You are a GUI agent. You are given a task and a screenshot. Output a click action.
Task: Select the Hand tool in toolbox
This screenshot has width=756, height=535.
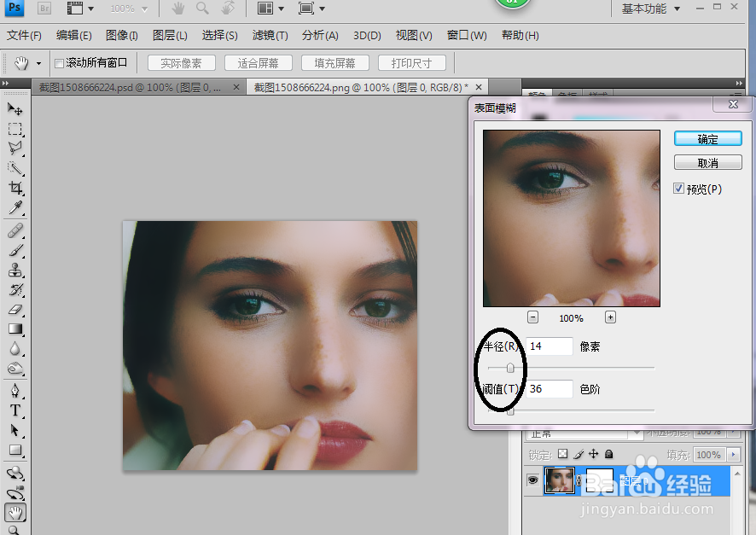[x=15, y=514]
